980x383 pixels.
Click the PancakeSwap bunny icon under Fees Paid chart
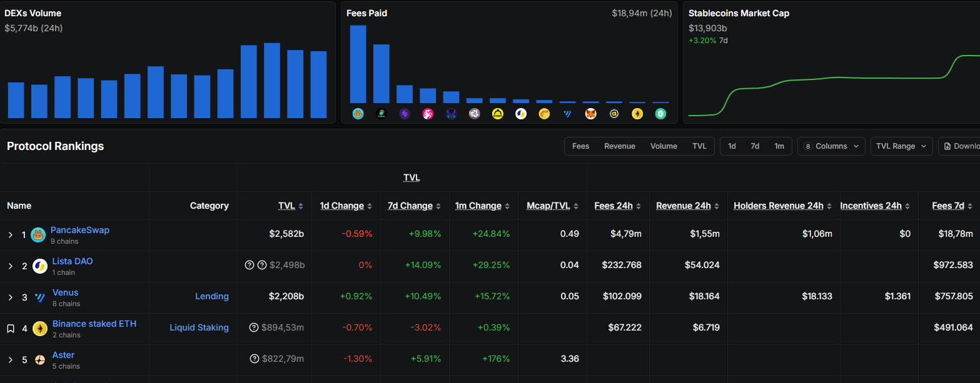(x=358, y=114)
